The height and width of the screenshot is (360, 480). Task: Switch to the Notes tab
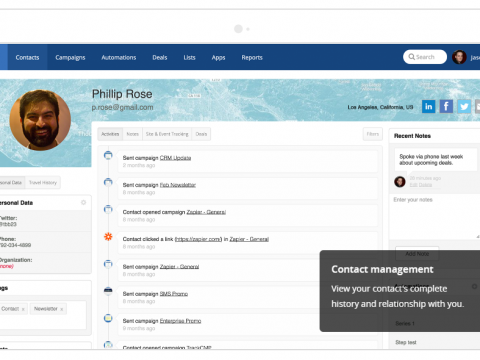[132, 134]
